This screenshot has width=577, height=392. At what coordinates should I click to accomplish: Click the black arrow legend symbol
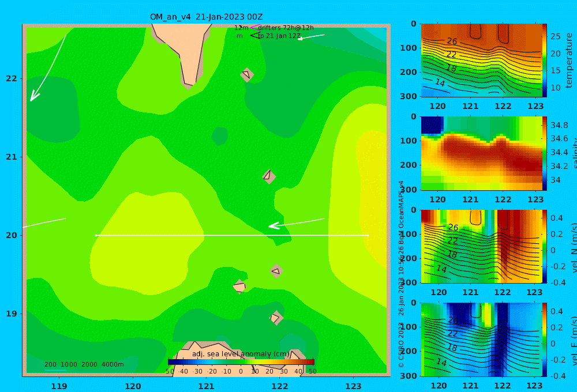(255, 35)
